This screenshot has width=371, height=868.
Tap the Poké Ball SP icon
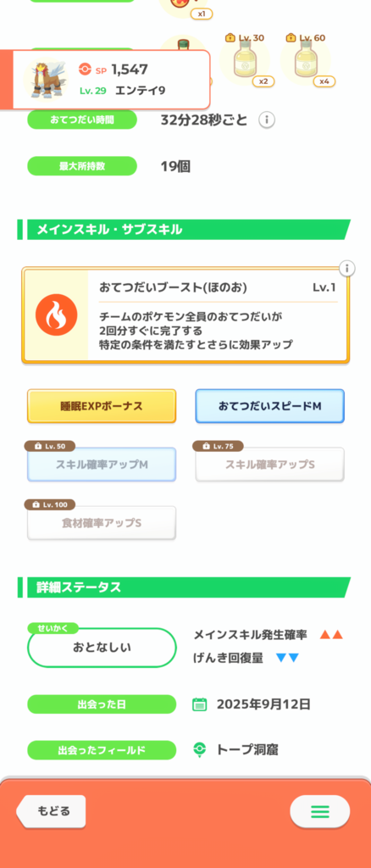pos(84,70)
